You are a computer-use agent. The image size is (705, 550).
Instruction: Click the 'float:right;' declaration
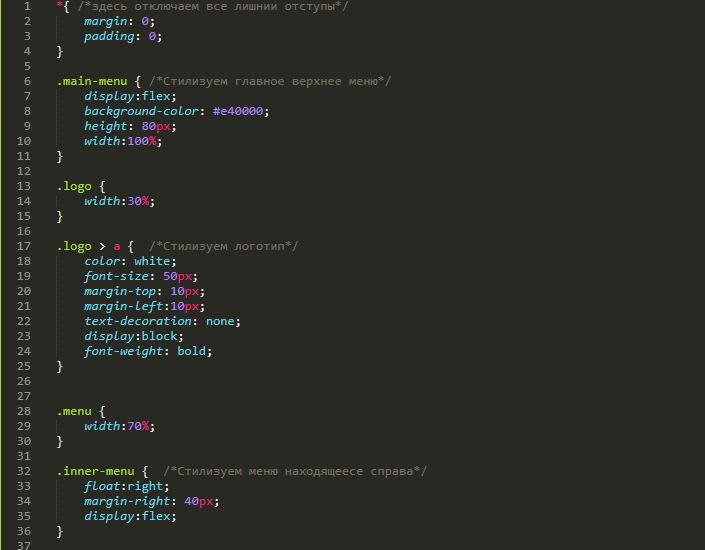click(127, 486)
